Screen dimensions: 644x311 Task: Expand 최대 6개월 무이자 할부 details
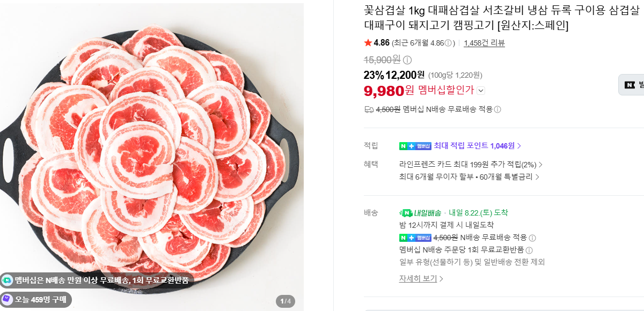tap(470, 176)
